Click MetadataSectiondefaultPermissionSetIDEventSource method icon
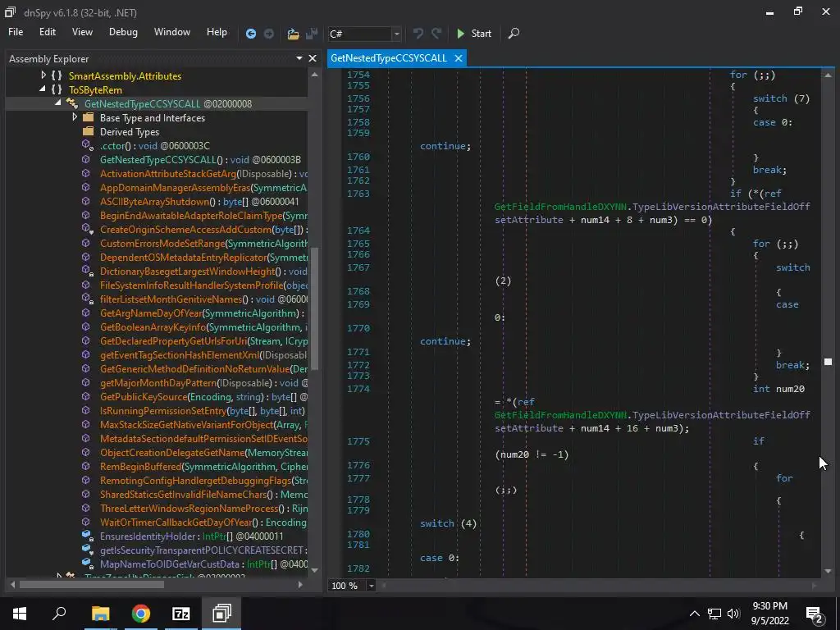Viewport: 840px width, 630px height. pos(85,438)
